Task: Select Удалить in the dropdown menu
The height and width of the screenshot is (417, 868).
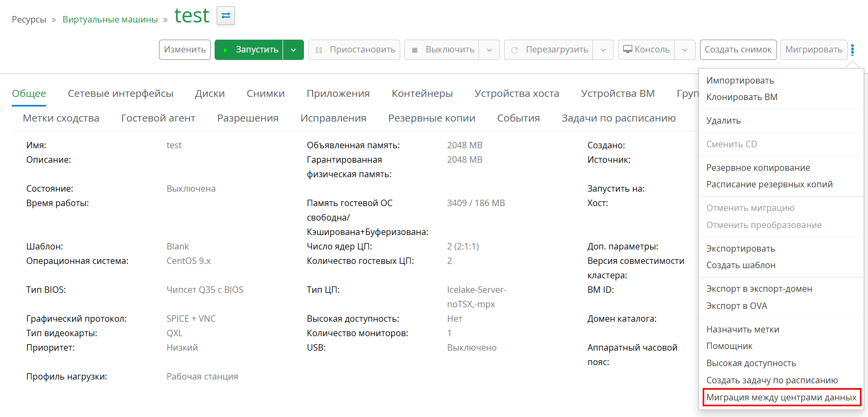Action: coord(724,120)
